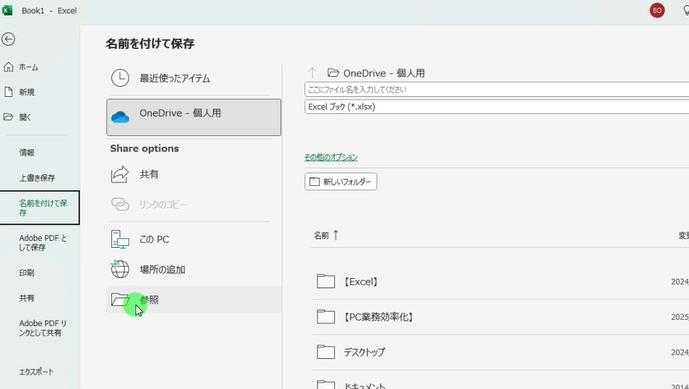Click the new-document icon beside 新規

coord(8,91)
